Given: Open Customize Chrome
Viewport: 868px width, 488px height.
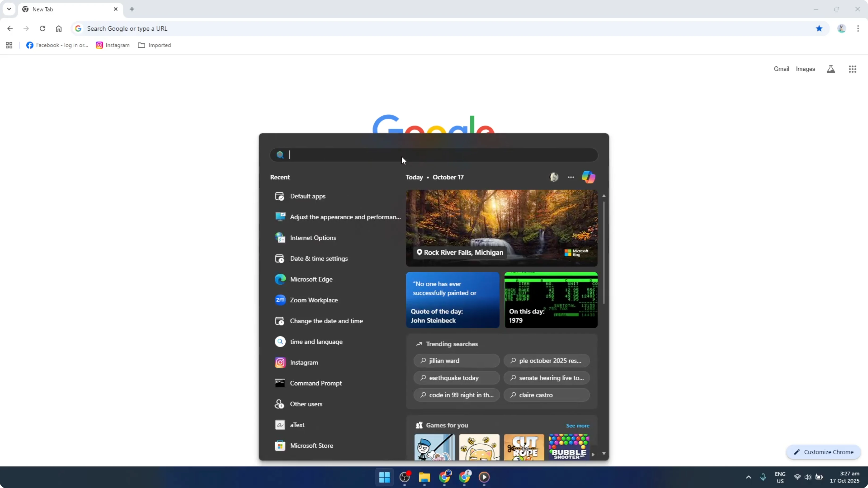Looking at the screenshot, I should [823, 452].
